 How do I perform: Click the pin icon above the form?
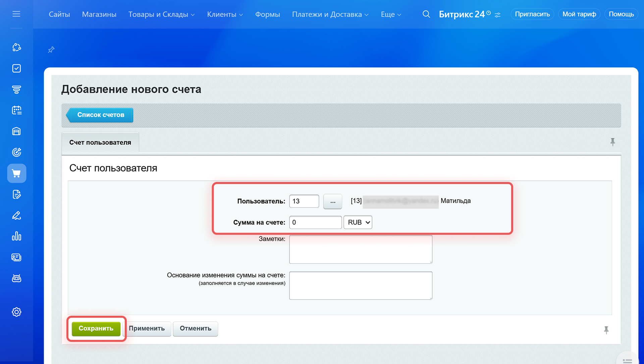tap(51, 50)
